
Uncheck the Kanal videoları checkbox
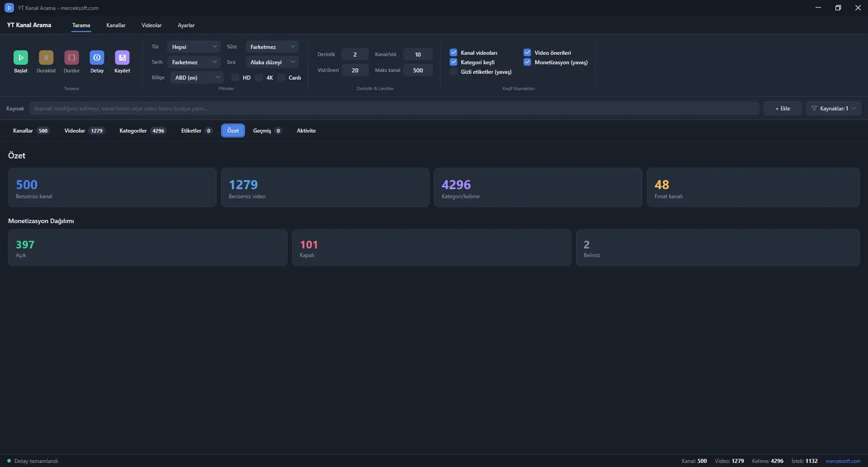click(453, 52)
